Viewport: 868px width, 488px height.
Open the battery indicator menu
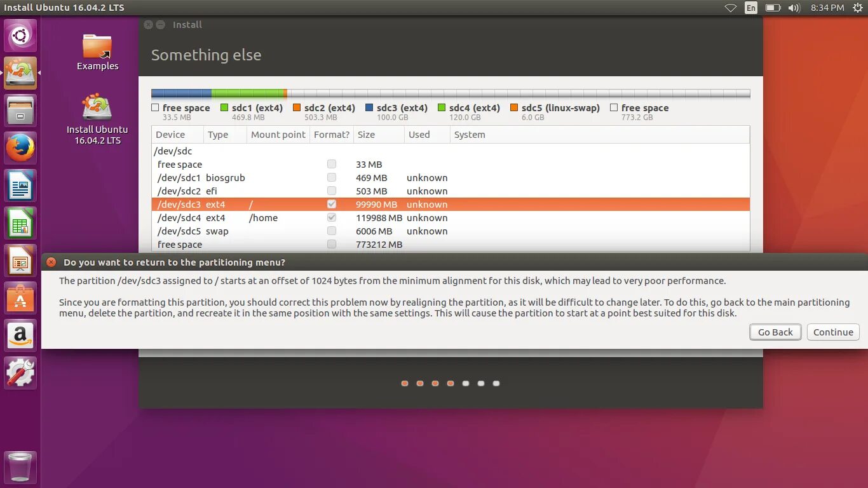coord(773,8)
